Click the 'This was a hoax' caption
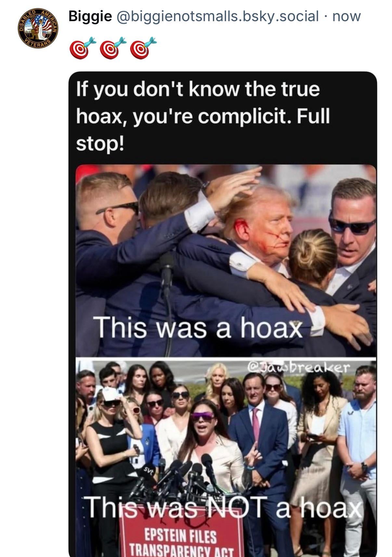The height and width of the screenshot is (557, 392). pos(198,328)
